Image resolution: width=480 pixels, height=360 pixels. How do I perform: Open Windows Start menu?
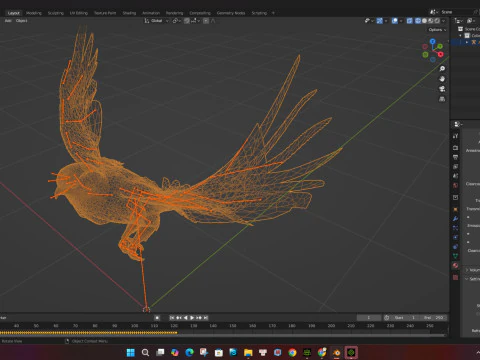click(x=131, y=352)
